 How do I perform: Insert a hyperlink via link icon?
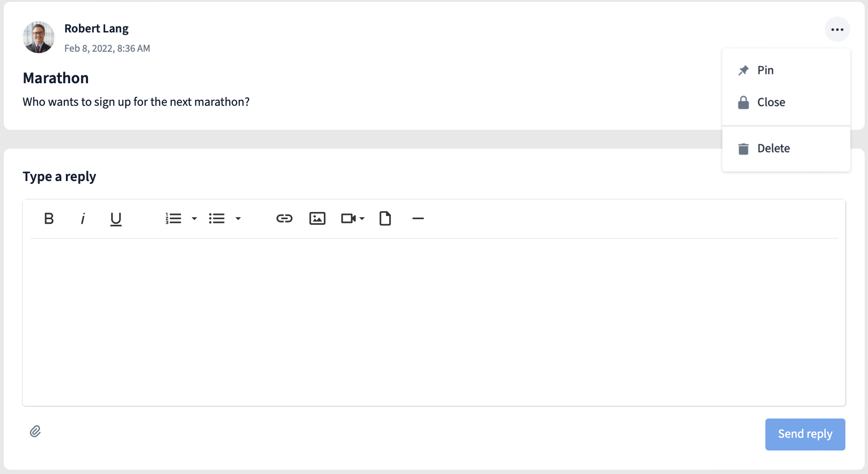click(284, 219)
